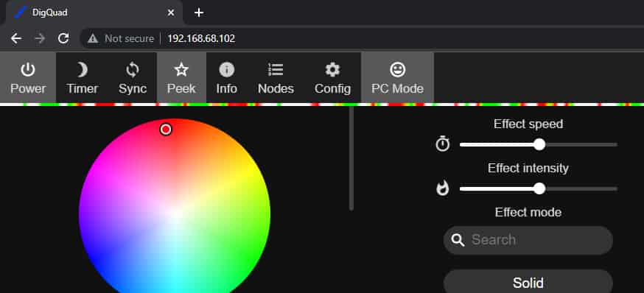Open the Timer nightlight option

coord(82,77)
